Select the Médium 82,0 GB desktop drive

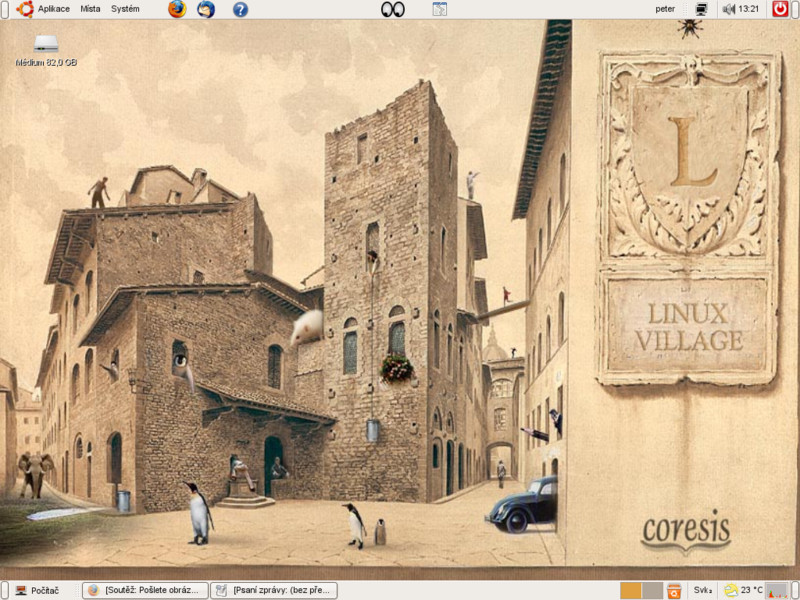click(46, 51)
